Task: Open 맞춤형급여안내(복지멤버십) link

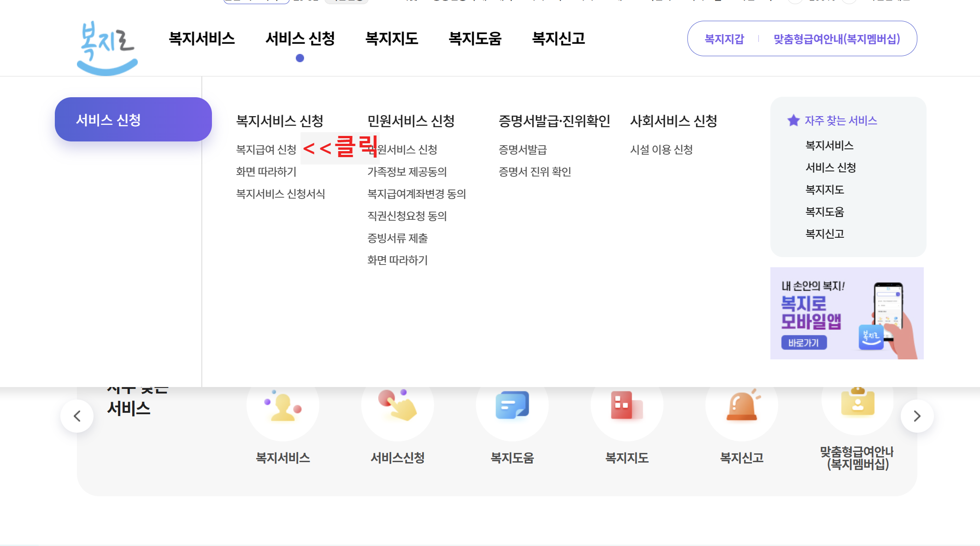Action: tap(837, 39)
